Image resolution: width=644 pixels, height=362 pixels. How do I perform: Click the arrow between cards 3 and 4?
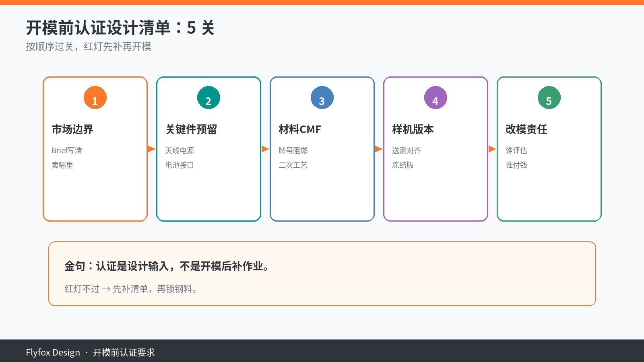[379, 149]
